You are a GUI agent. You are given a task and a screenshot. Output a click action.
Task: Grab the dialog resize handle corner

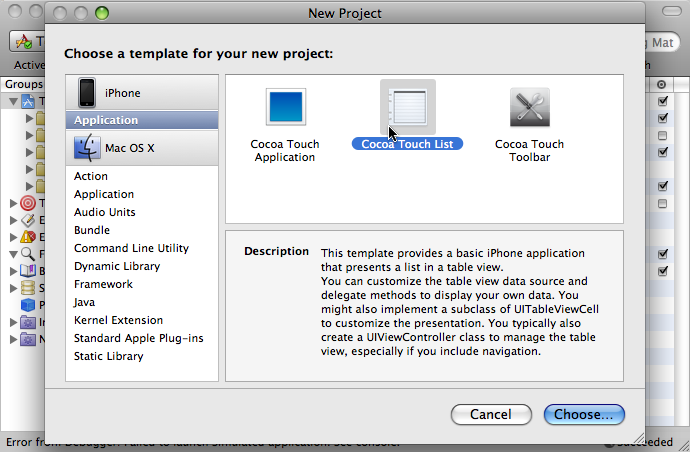[x=639, y=437]
